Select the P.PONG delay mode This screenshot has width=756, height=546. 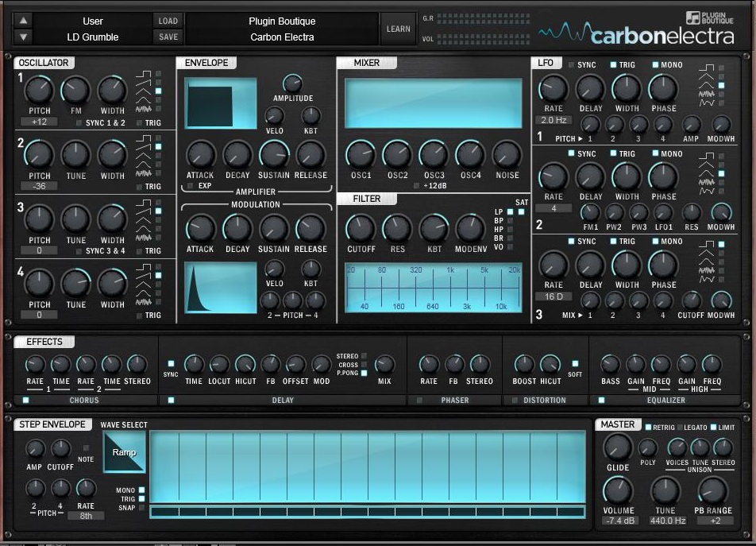click(364, 373)
